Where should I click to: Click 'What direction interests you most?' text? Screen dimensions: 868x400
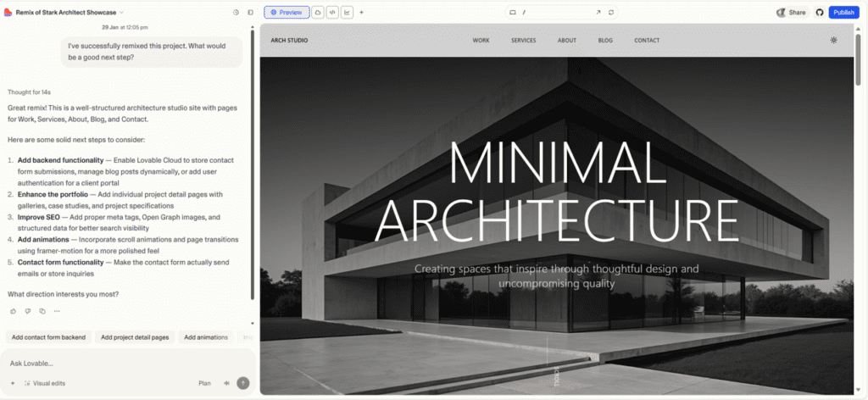click(63, 294)
